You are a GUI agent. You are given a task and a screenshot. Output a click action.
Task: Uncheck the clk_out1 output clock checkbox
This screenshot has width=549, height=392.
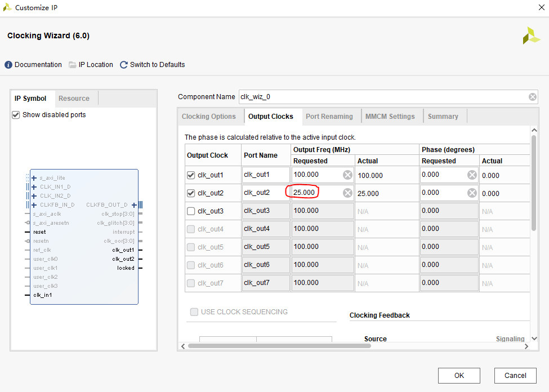point(191,175)
